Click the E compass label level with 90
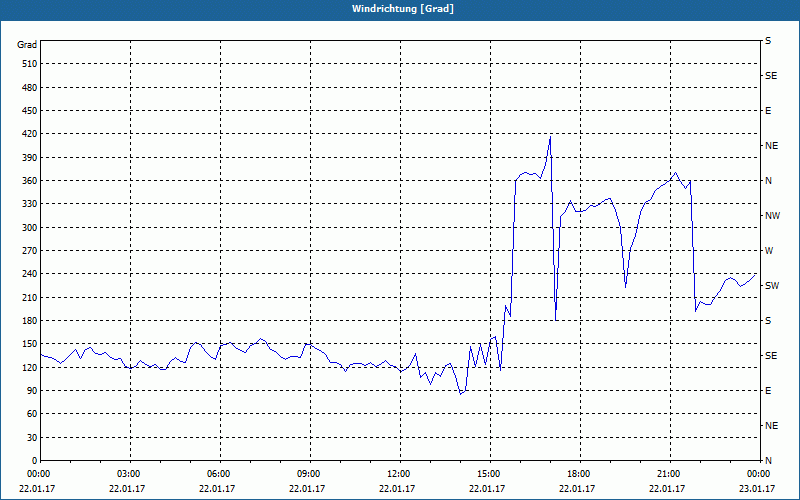Image resolution: width=800 pixels, height=500 pixels. (x=768, y=391)
